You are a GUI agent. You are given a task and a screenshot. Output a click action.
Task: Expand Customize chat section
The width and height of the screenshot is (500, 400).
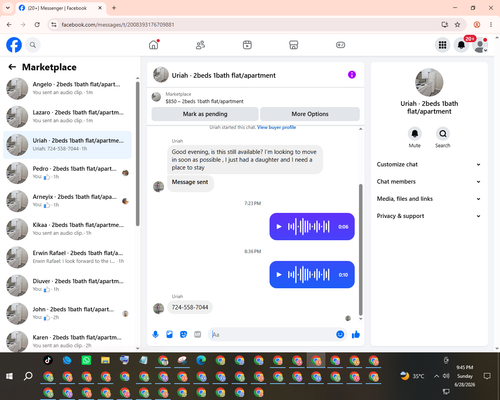point(429,164)
